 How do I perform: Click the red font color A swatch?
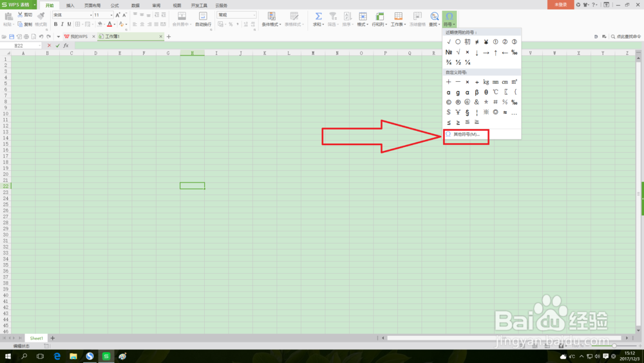(x=109, y=25)
